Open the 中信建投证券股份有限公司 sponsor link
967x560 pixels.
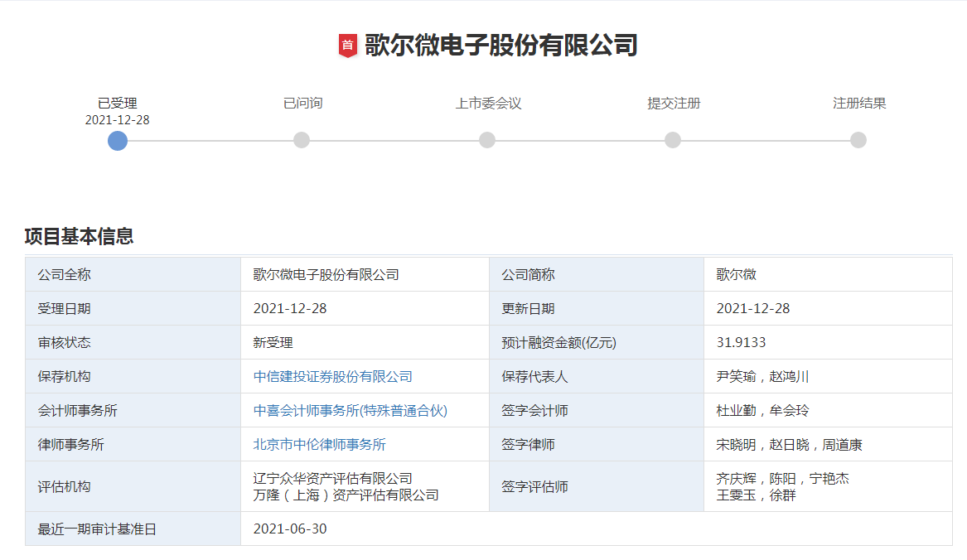[332, 377]
